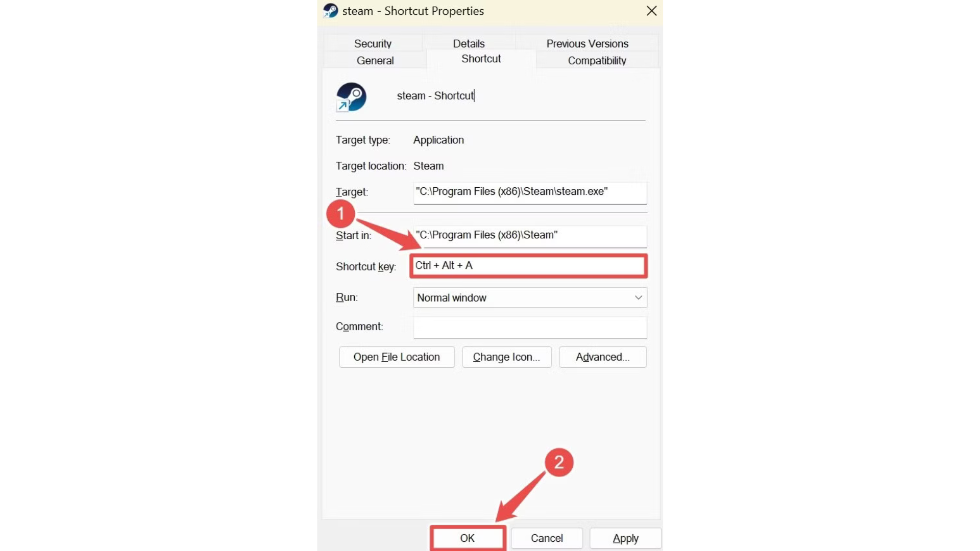Screen dimensions: 980x551
Task: Select the Shortcut tab
Action: (x=480, y=59)
